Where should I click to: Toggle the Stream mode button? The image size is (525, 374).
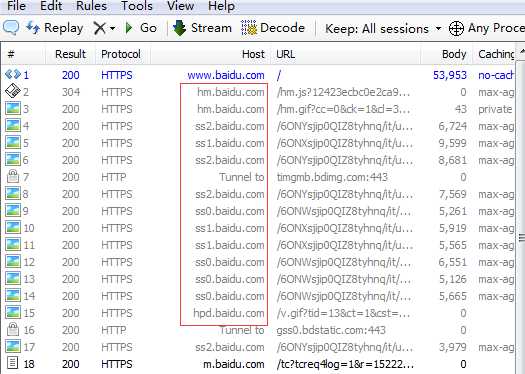coord(202,28)
